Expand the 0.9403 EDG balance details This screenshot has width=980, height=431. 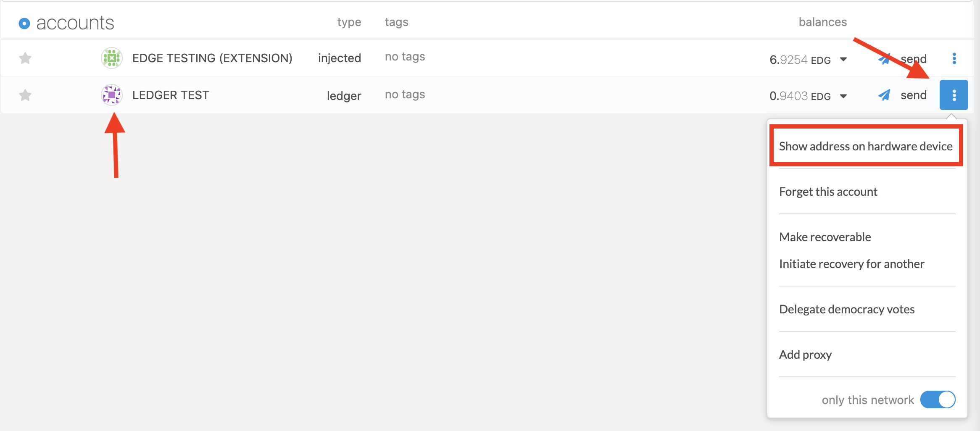tap(843, 96)
